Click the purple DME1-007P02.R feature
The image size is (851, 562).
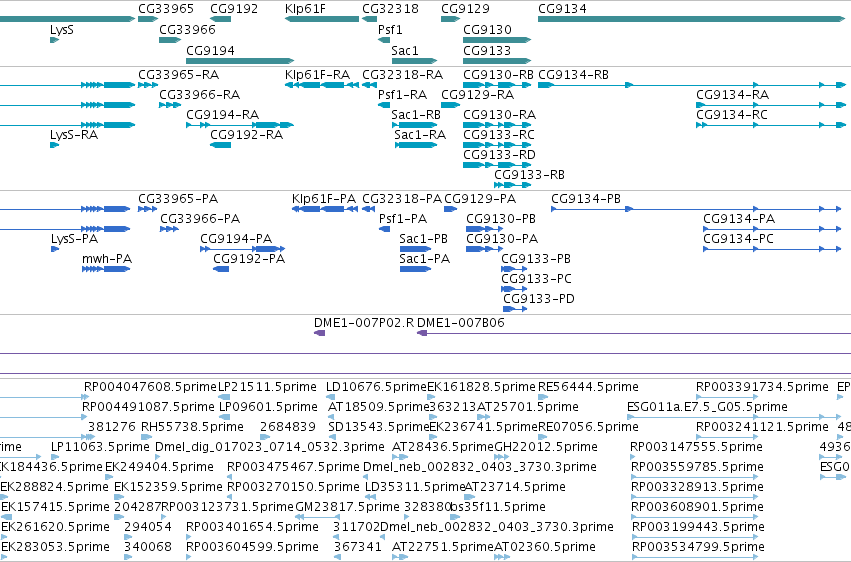[x=320, y=333]
